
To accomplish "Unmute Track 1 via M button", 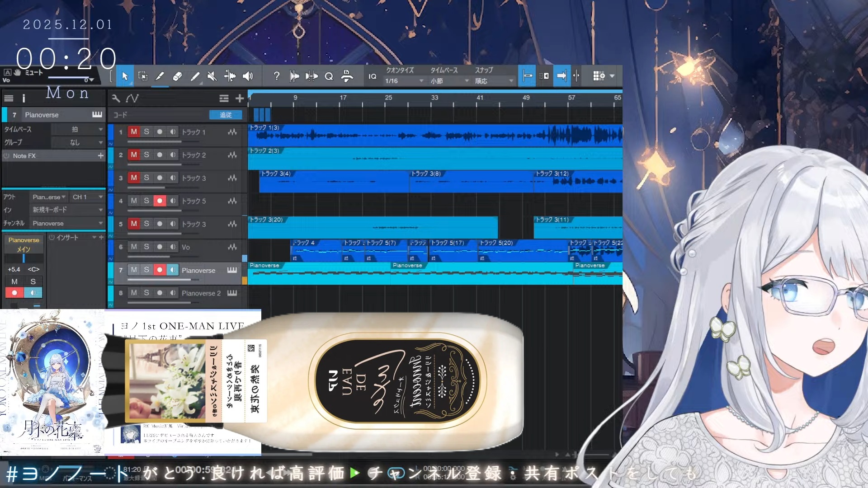I will 134,131.
